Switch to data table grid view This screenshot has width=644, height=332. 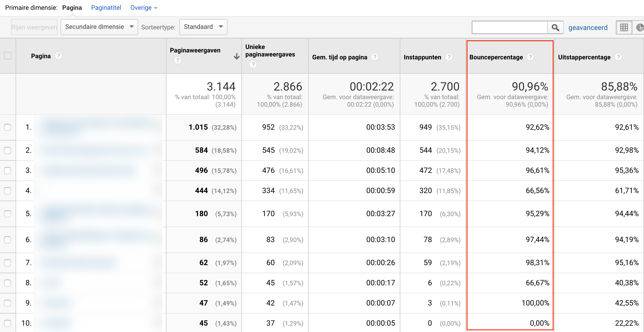pos(624,27)
